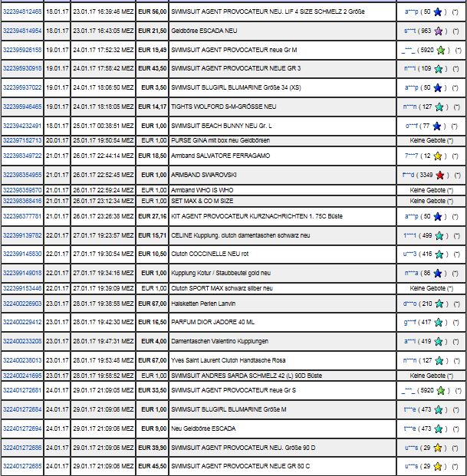The width and height of the screenshot is (467, 476).
Task: Open item link for PURSE GINA mit box
Action: pos(22,140)
